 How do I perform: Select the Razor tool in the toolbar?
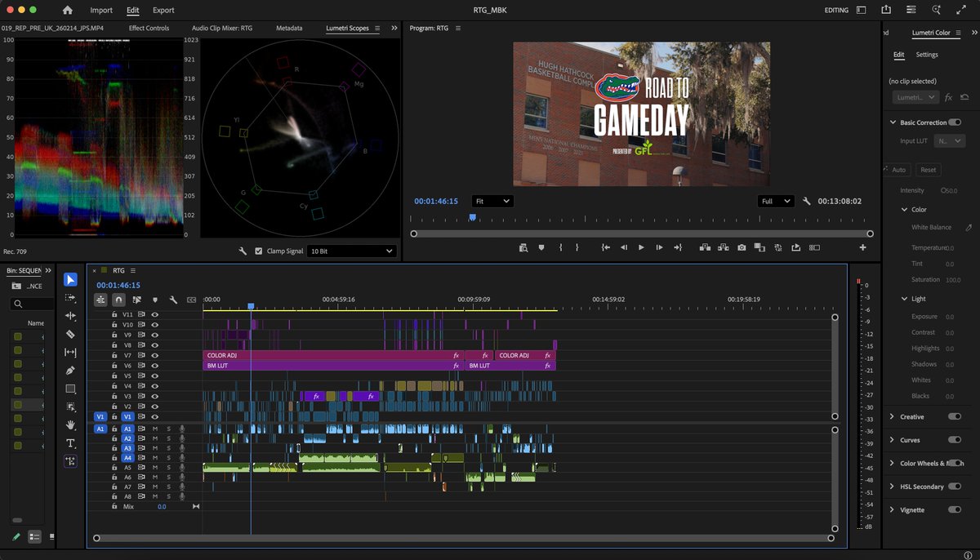coord(70,334)
